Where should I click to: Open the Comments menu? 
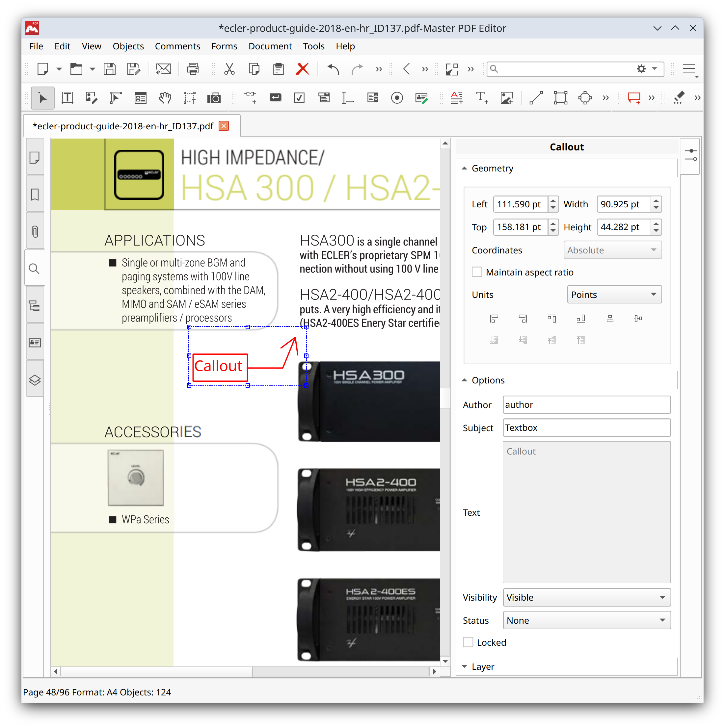(x=177, y=46)
